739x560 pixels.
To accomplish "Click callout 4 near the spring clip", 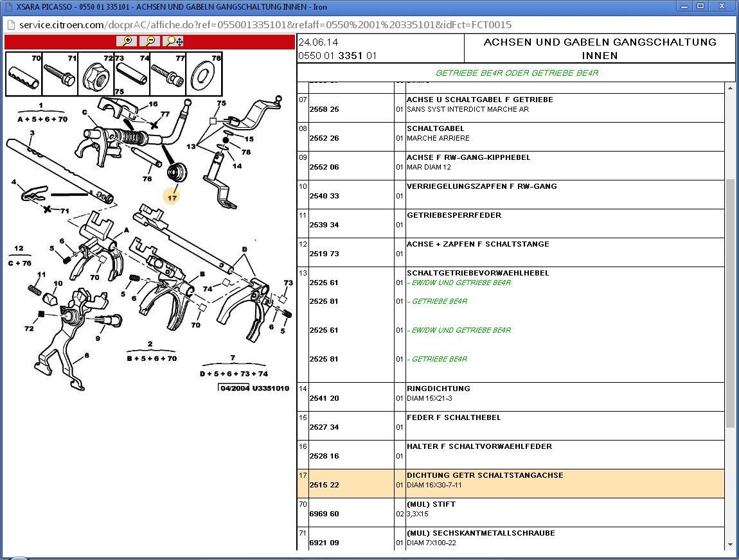I will pyautogui.click(x=13, y=182).
